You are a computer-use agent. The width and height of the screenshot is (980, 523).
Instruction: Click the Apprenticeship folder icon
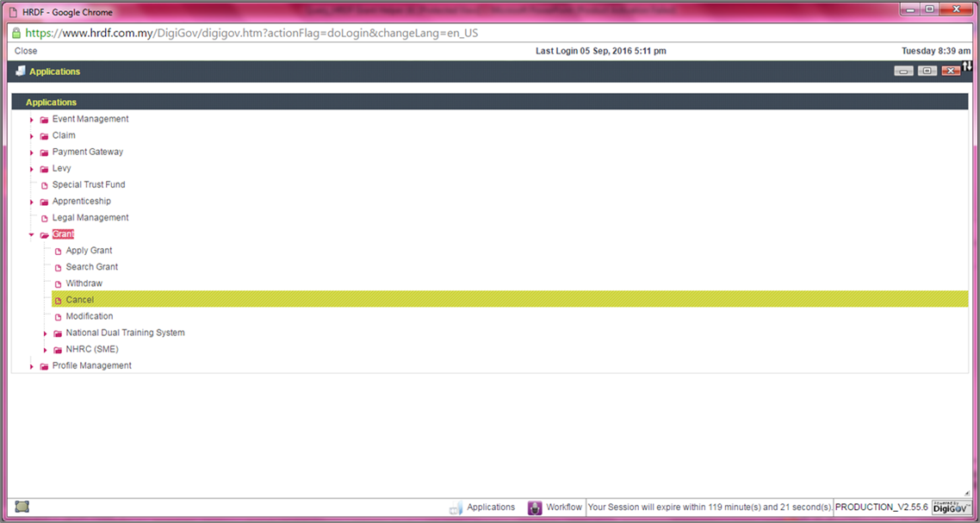coord(45,202)
